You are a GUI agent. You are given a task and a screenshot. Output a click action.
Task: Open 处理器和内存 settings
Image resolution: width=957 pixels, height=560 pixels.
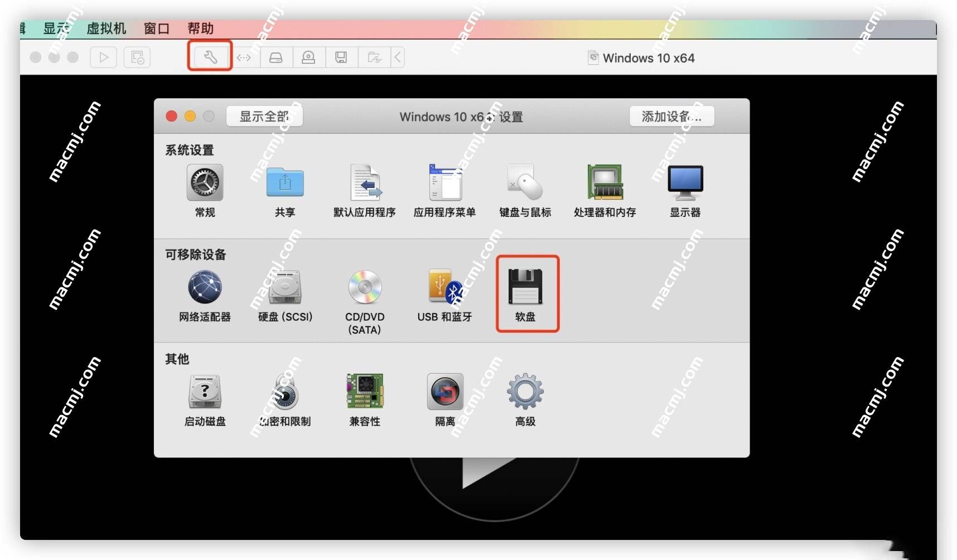tap(605, 190)
